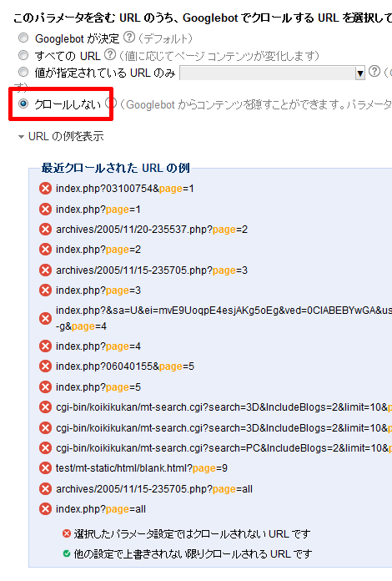Click the red X beside index.php?06040155&page=5
Screen dimensions: 392x581
[45, 366]
